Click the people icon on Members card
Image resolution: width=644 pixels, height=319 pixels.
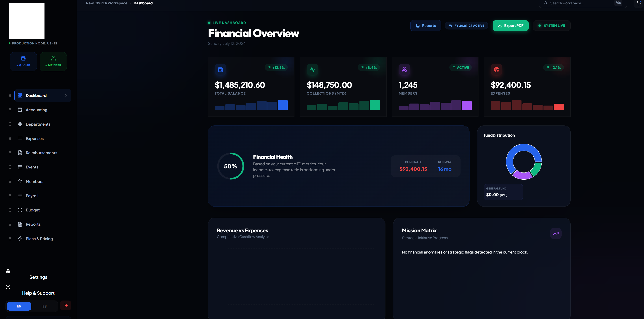coord(404,70)
